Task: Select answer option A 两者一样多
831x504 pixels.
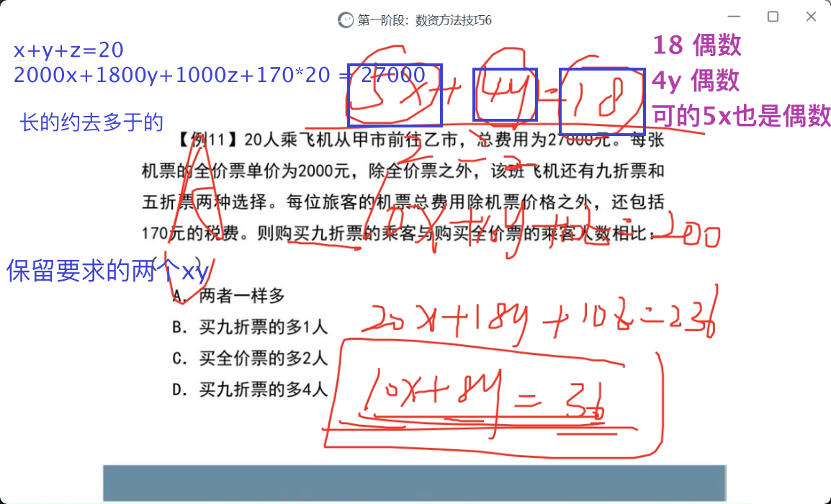Action: click(228, 294)
